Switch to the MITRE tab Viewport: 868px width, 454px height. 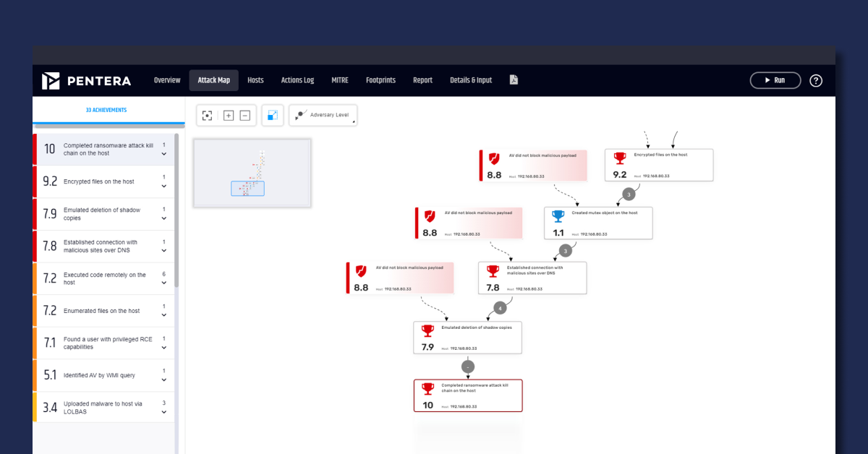point(339,80)
